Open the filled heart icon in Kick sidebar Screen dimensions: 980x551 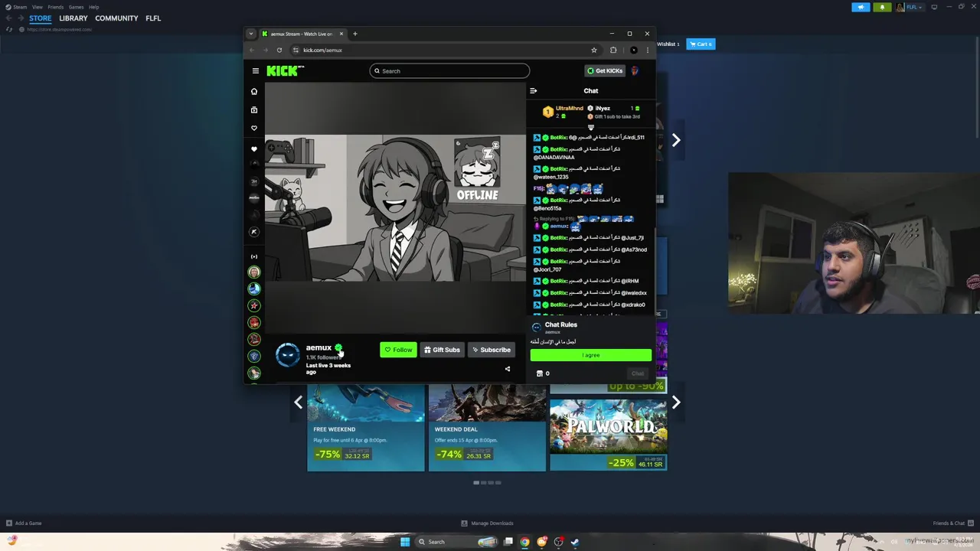point(254,148)
